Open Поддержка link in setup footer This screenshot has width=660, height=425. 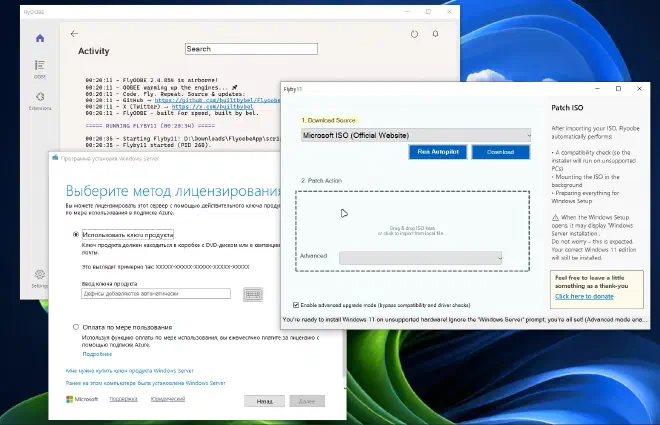(x=123, y=399)
